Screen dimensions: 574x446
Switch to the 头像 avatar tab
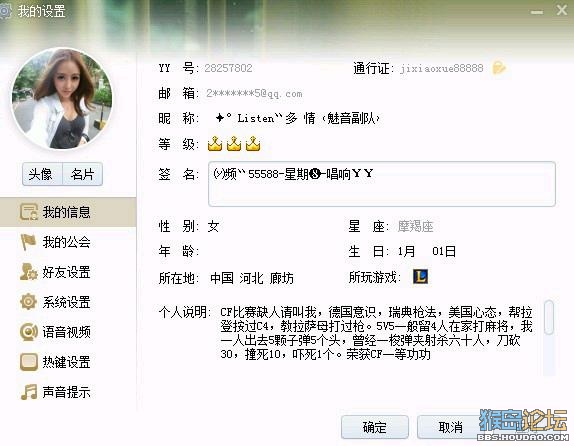[x=42, y=174]
